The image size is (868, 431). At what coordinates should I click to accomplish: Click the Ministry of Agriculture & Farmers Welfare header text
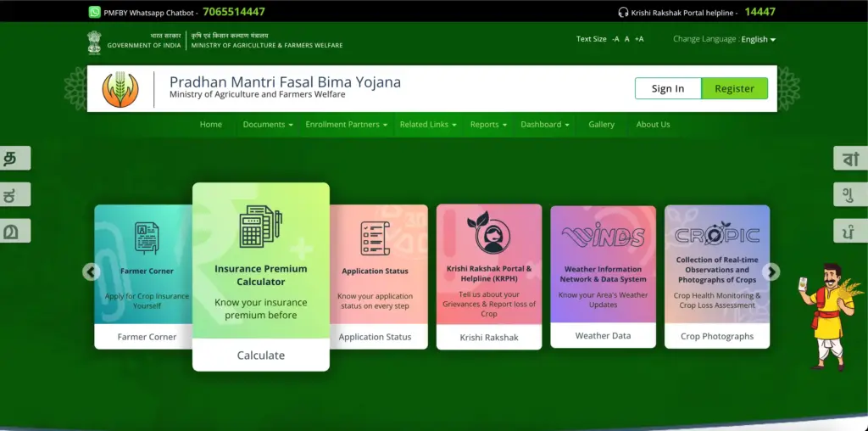pyautogui.click(x=267, y=46)
